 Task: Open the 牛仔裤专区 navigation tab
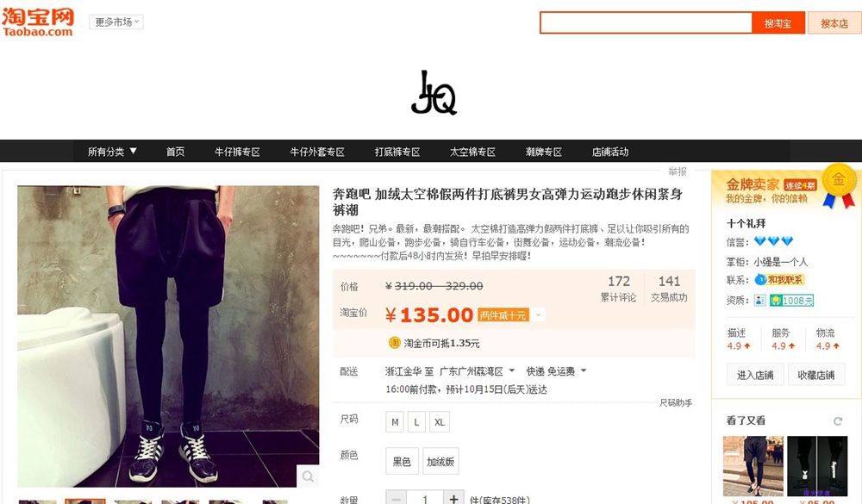coord(237,152)
